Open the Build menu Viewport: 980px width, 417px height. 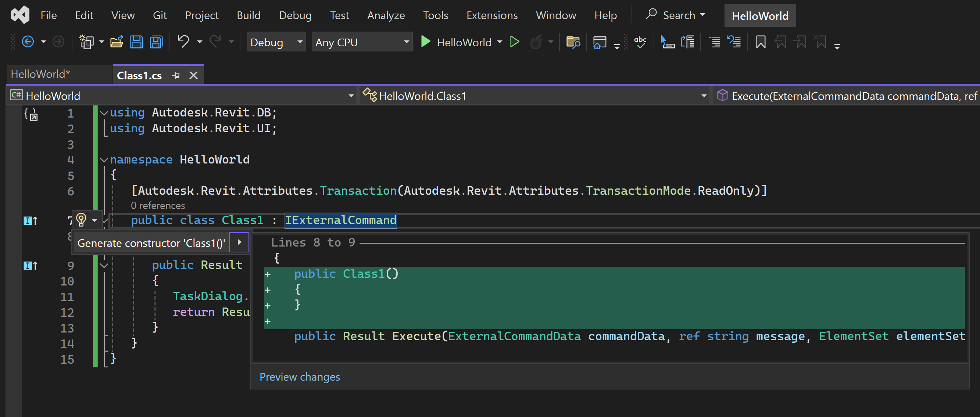(249, 15)
